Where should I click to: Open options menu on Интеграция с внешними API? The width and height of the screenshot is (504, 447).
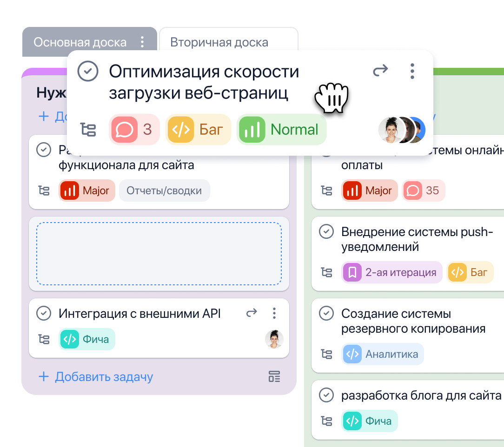(274, 313)
